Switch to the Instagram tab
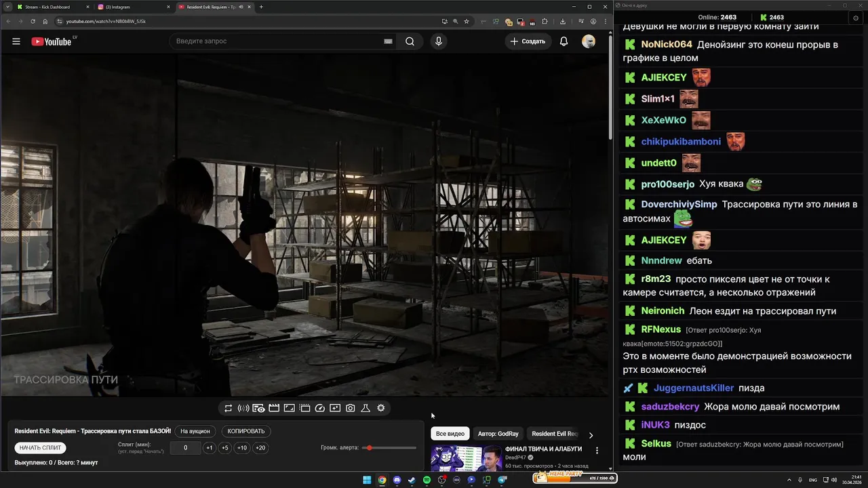Image resolution: width=868 pixels, height=488 pixels. pyautogui.click(x=134, y=7)
